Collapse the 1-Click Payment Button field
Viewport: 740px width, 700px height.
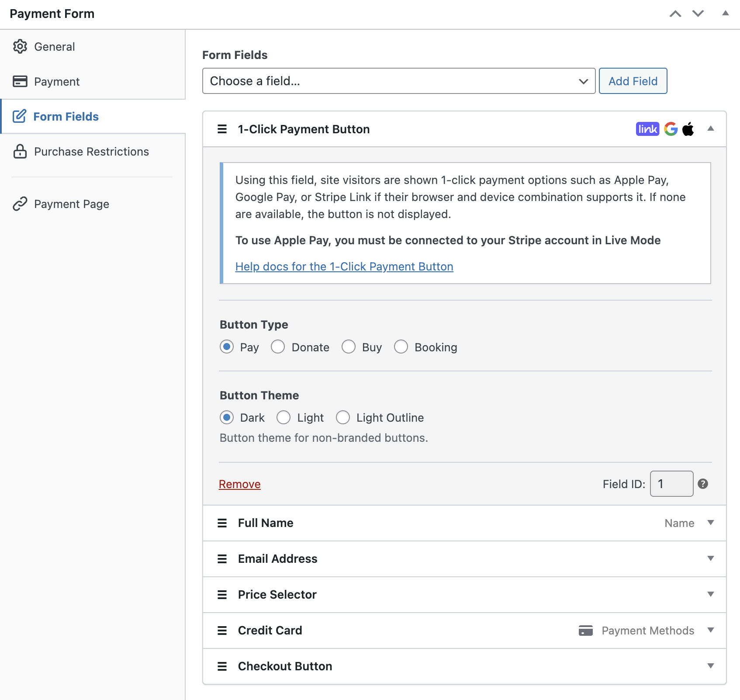(x=711, y=128)
